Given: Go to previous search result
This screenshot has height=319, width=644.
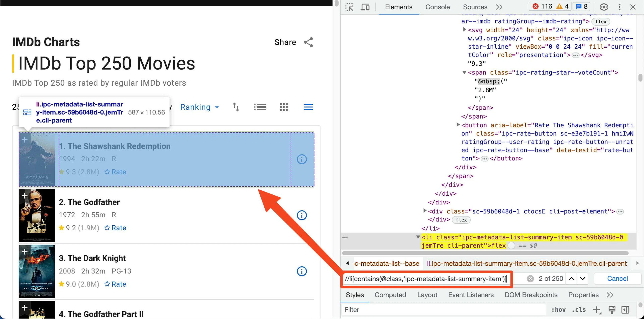Looking at the screenshot, I should (572, 279).
